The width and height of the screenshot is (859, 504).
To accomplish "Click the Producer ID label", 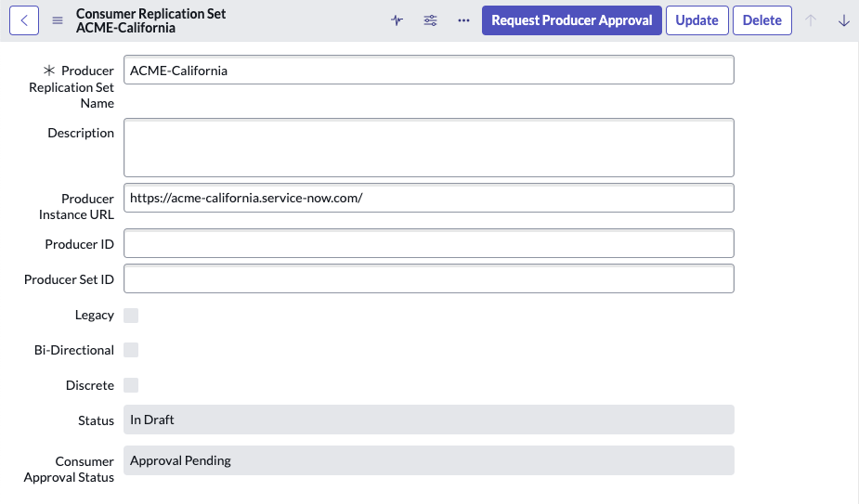I will (x=80, y=244).
